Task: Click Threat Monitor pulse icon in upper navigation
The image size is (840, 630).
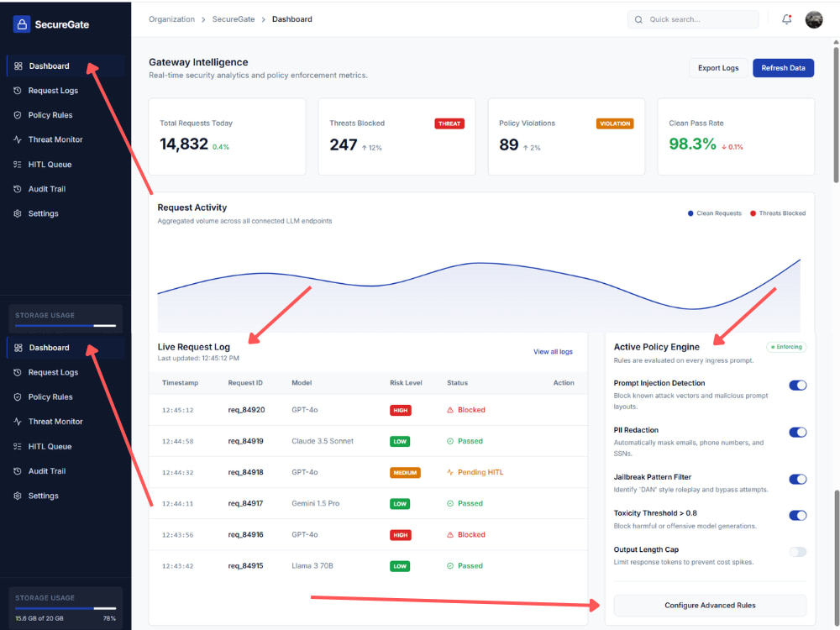Action: point(17,139)
